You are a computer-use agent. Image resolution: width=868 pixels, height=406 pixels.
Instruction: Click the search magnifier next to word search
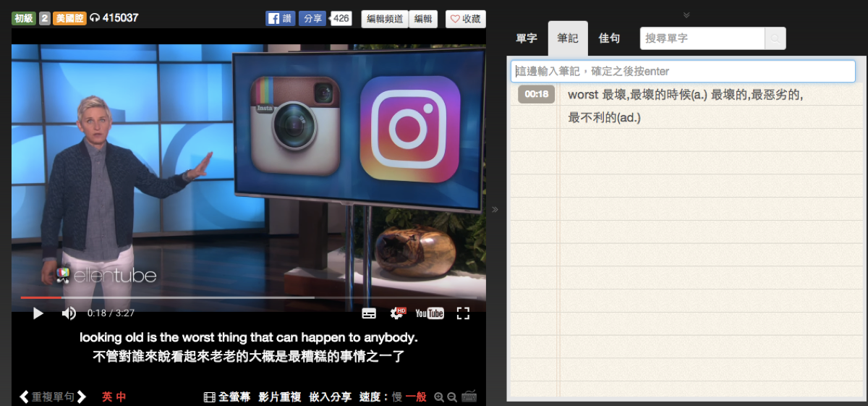pyautogui.click(x=775, y=38)
